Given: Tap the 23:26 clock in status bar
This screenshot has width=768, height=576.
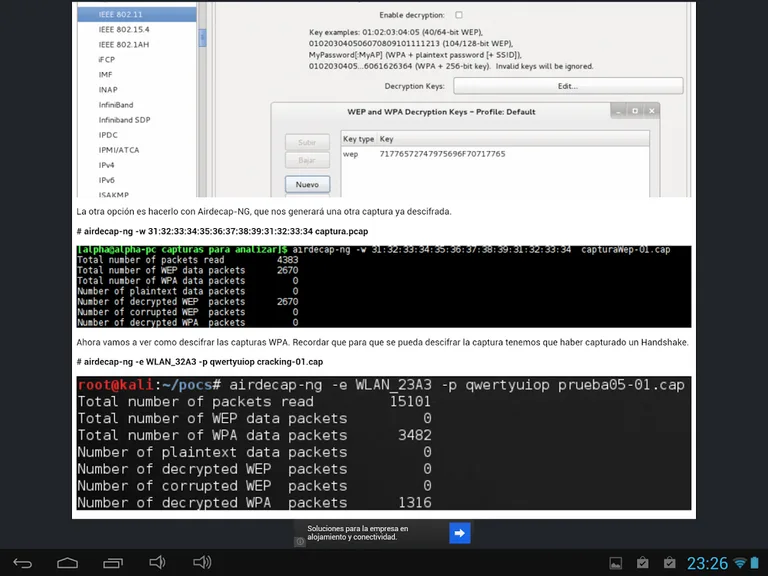Looking at the screenshot, I should coord(707,563).
